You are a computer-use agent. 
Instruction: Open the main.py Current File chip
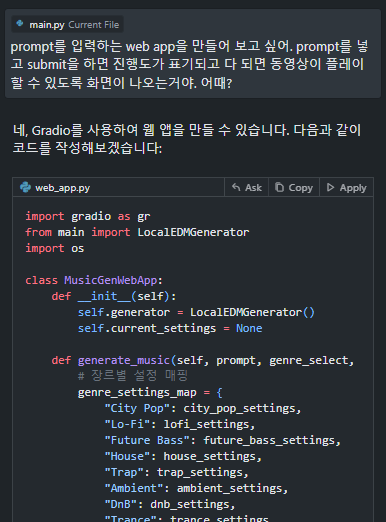point(68,24)
